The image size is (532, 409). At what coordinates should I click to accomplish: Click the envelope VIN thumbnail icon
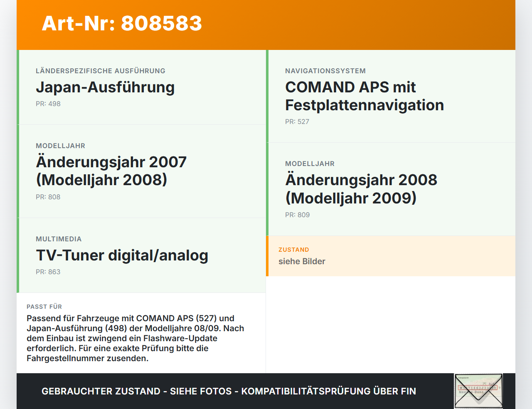(478, 391)
